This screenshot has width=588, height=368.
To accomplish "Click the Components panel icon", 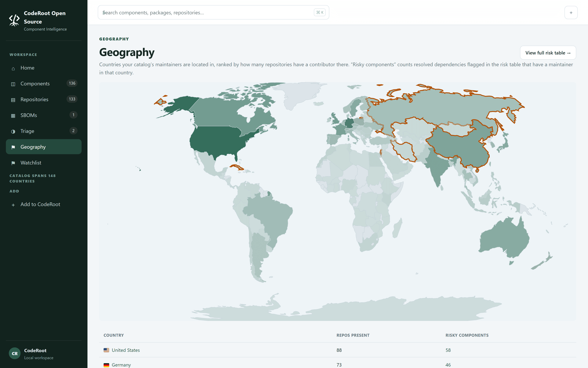I will [13, 84].
